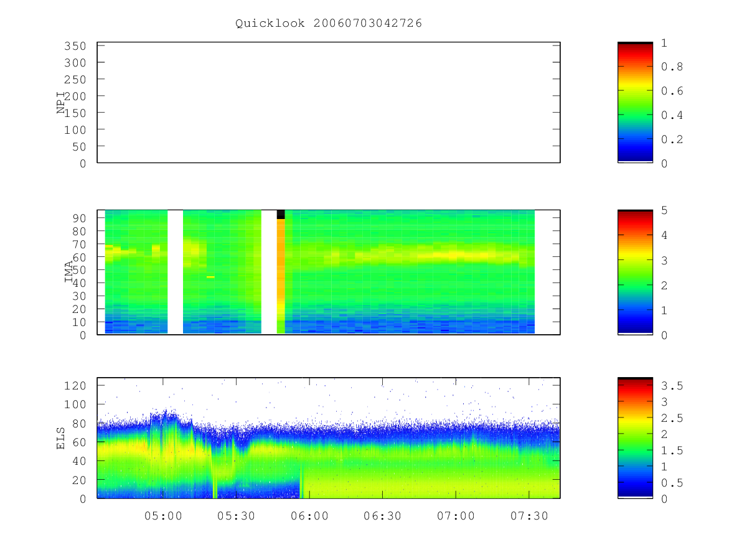Click the IMA color scale bar
Viewport: 747px width, 560px height.
point(635,272)
